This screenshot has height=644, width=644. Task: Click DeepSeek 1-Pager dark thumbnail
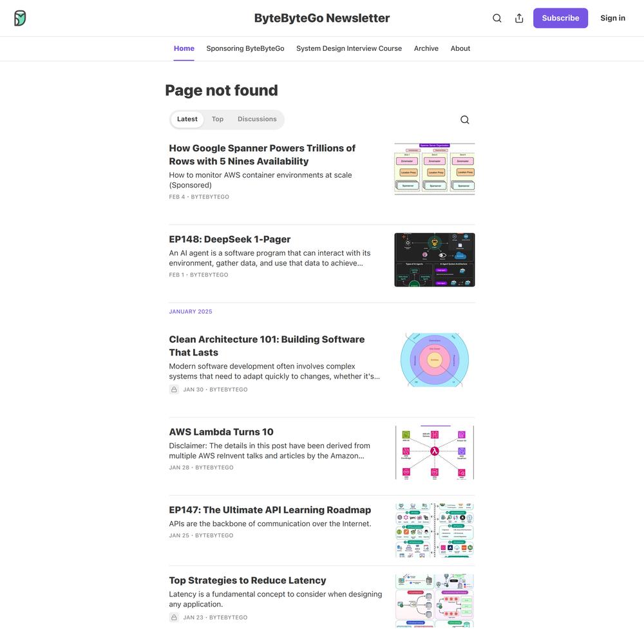pos(435,260)
